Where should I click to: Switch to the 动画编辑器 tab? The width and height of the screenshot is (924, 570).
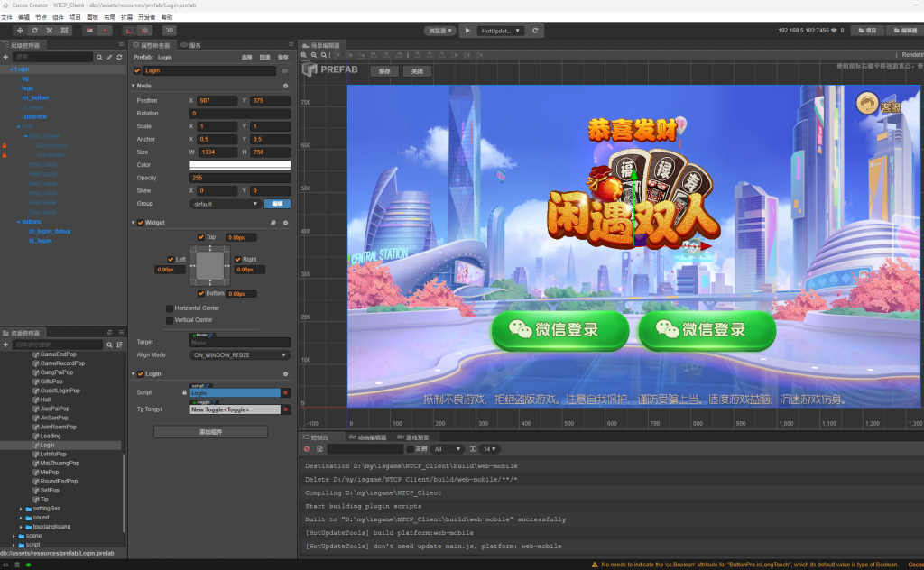tap(368, 437)
